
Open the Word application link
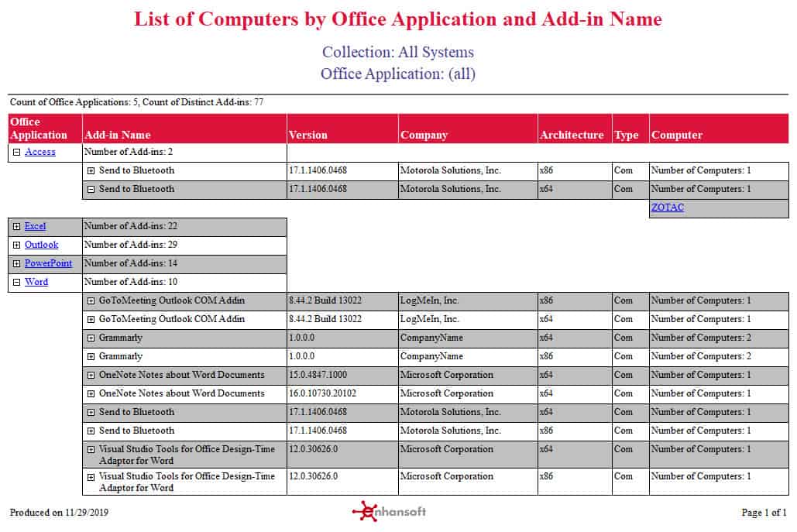pos(35,282)
